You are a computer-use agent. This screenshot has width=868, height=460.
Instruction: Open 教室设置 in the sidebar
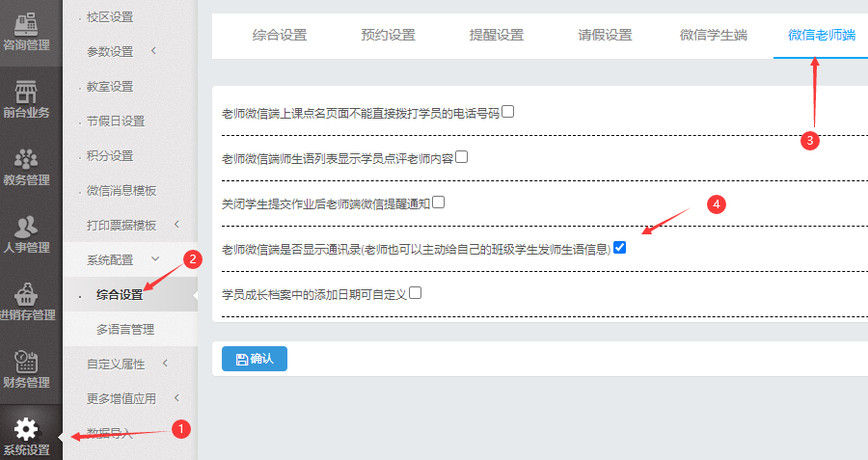110,87
